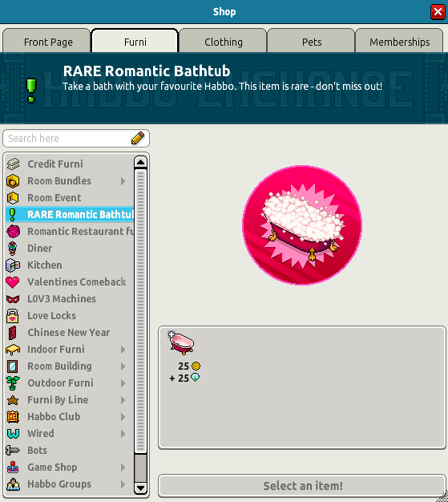448x502 pixels.
Task: Click the Love Locks padlock icon
Action: [13, 316]
